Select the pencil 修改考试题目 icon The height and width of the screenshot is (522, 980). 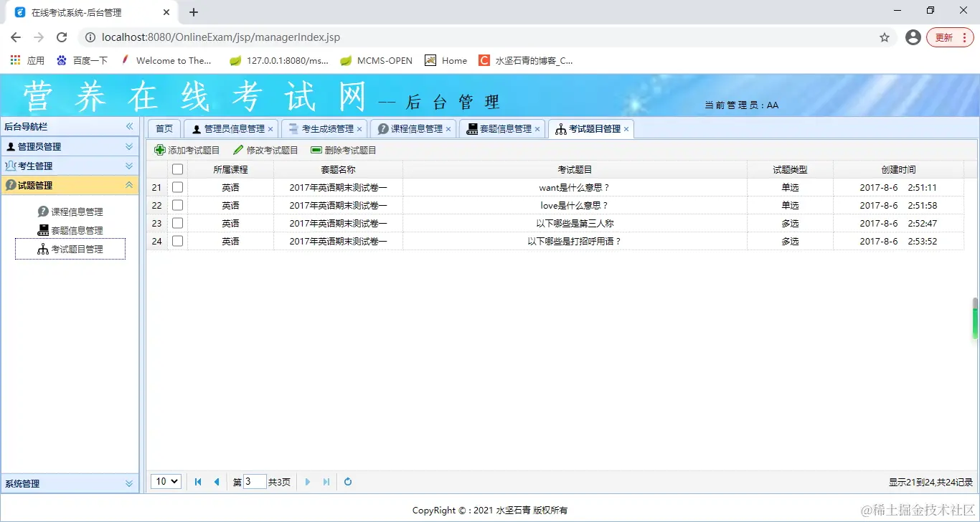[237, 150]
